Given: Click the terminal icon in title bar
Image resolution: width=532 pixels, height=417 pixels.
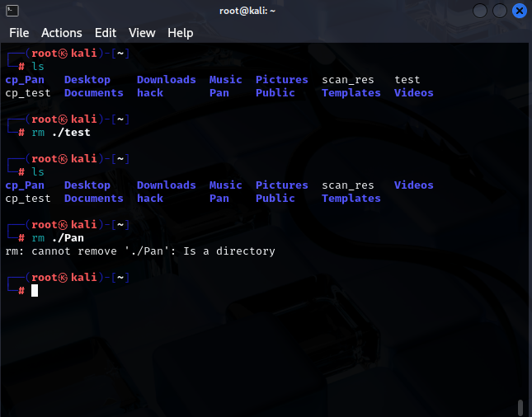Looking at the screenshot, I should (x=12, y=11).
